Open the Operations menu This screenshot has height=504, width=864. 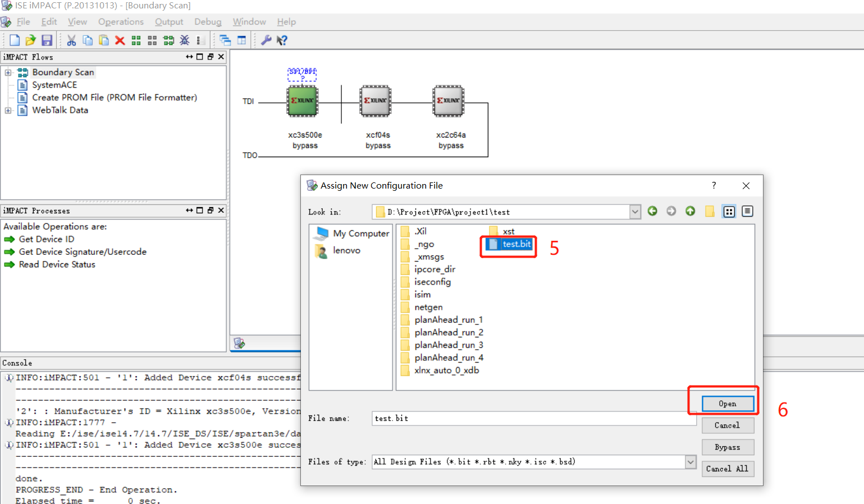click(x=121, y=22)
